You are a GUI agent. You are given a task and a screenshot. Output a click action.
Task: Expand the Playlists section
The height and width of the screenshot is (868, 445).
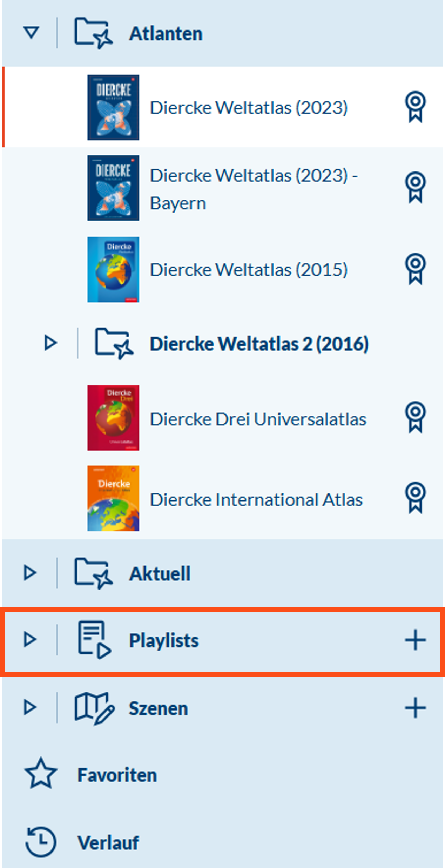pos(30,639)
